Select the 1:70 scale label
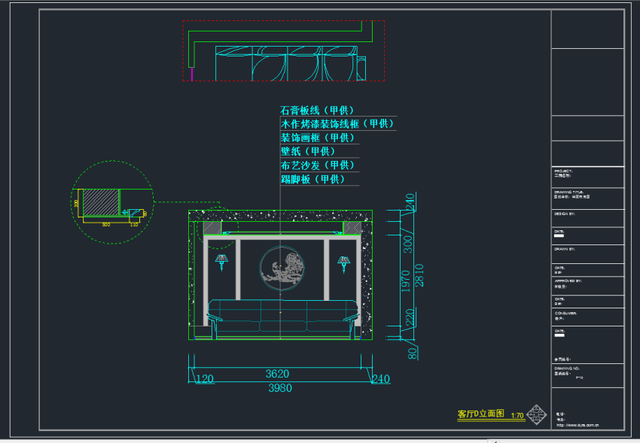This screenshot has height=443, width=640. 517,415
